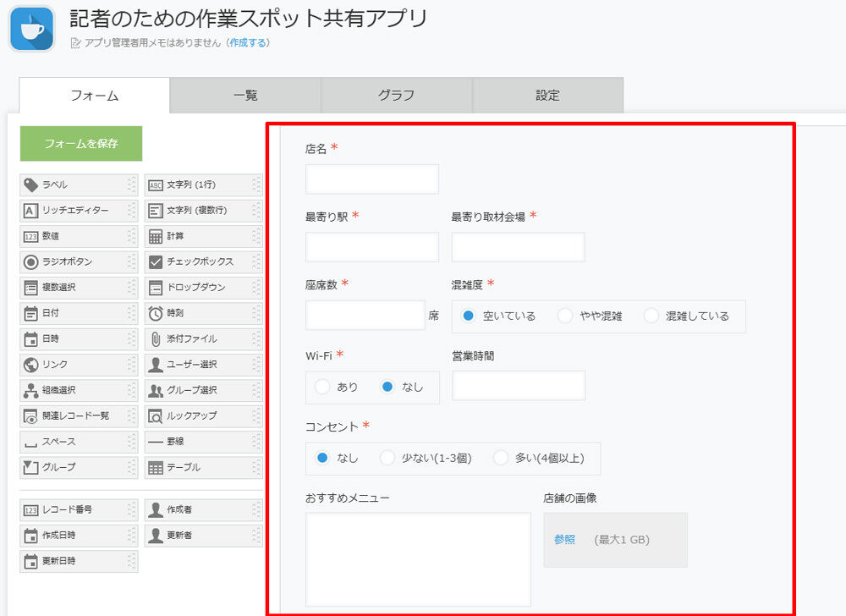Viewport: 846px width, 616px height.
Task: Open the 一覧 tab
Action: 245,96
